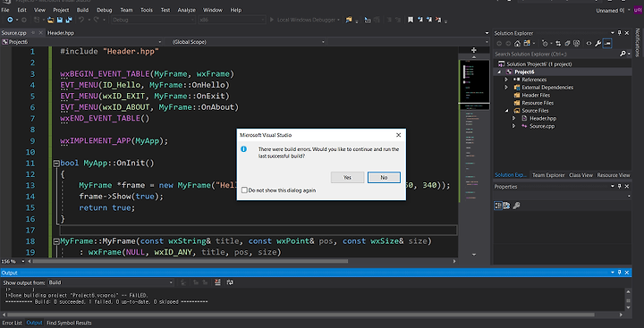This screenshot has width=644, height=328.
Task: Close the Source.cpp tab
Action: point(40,33)
